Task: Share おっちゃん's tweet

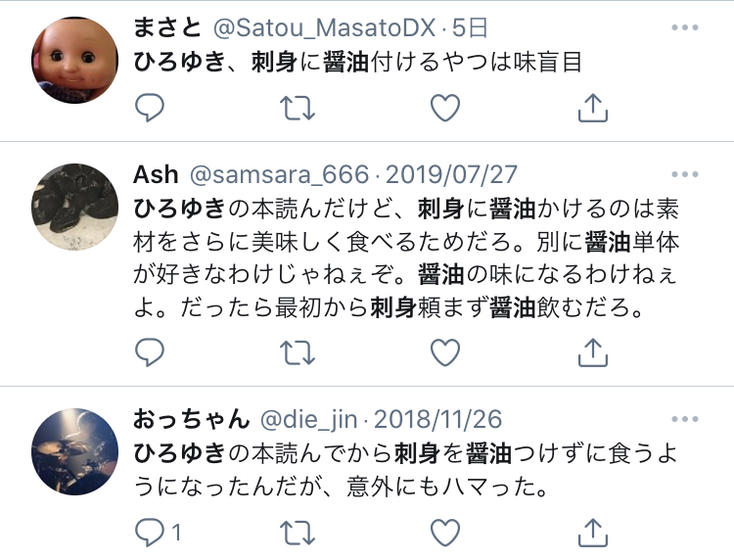Action: (x=593, y=533)
